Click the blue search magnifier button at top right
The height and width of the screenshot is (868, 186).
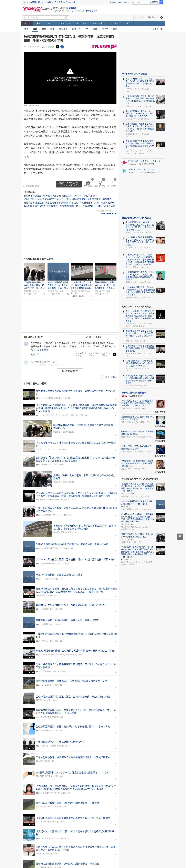click(161, 2)
